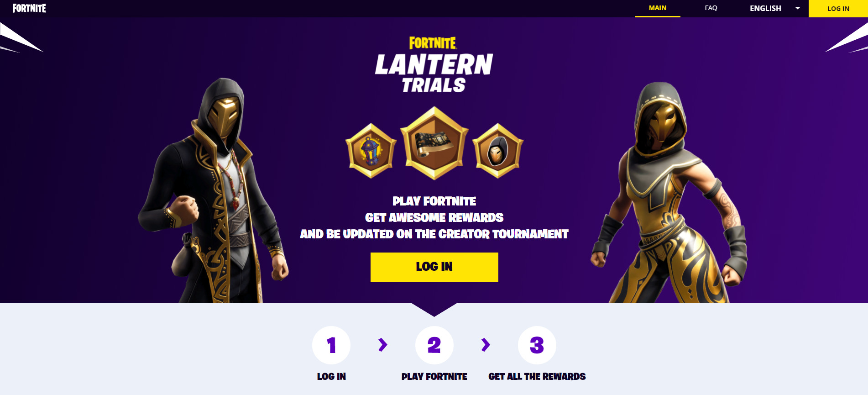Image resolution: width=868 pixels, height=395 pixels.
Task: Click the step 3 circle
Action: (537, 345)
